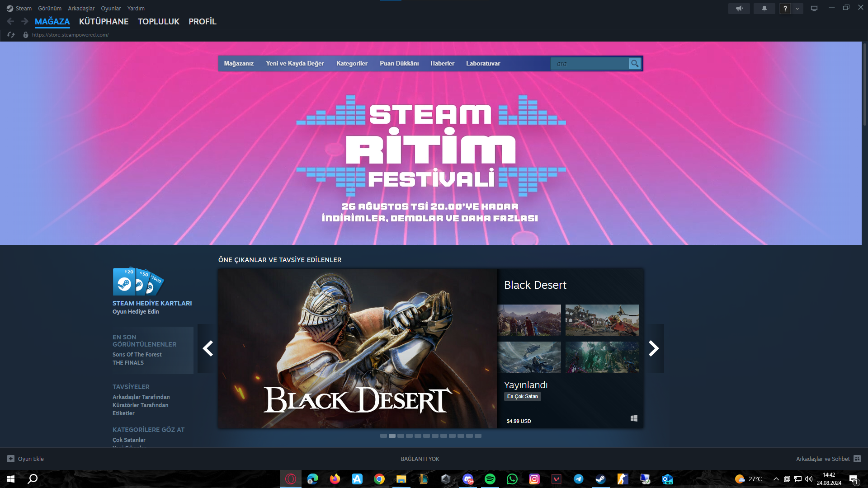Image resolution: width=868 pixels, height=488 pixels.
Task: View second Black Desert screenshot thumbnail
Action: coord(602,320)
